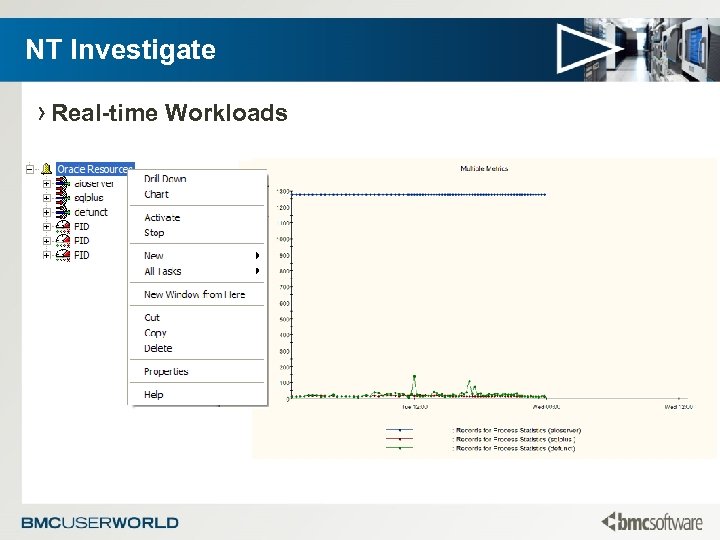Click the Wed 12:00 x-axis label

[x=679, y=407]
